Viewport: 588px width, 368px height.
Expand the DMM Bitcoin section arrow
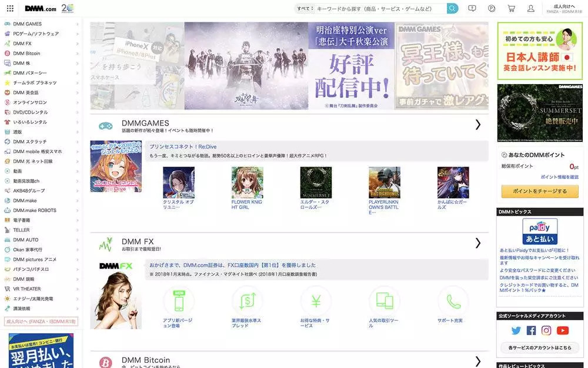(477, 362)
